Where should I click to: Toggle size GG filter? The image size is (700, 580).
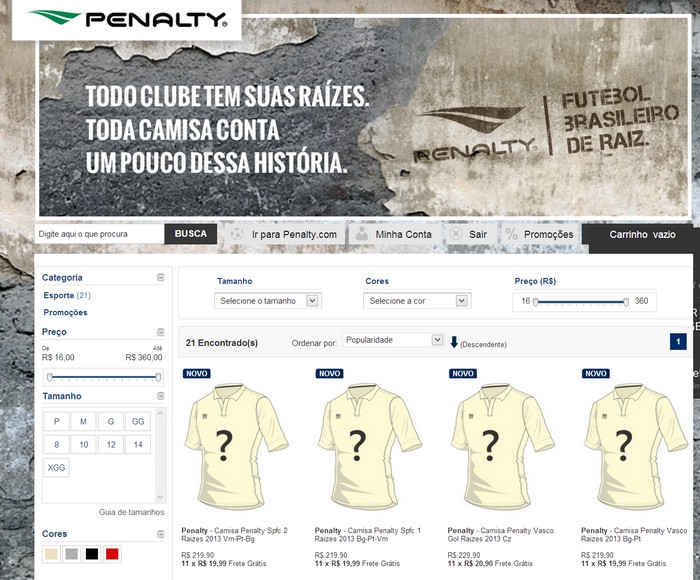pos(138,421)
